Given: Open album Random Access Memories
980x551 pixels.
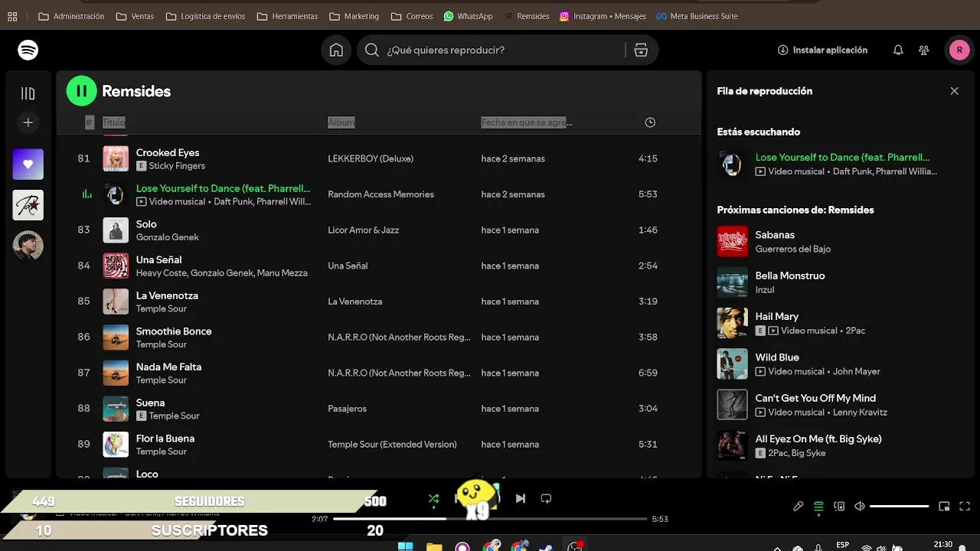Looking at the screenshot, I should 381,194.
